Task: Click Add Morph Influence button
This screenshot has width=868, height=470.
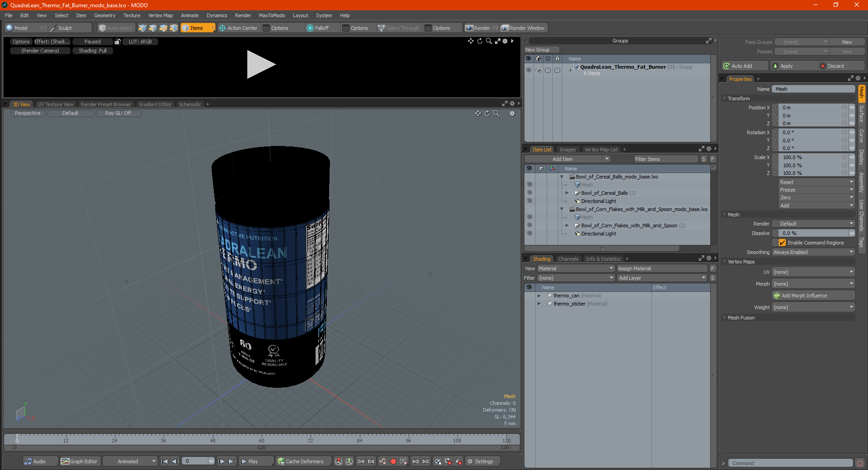Action: click(813, 296)
